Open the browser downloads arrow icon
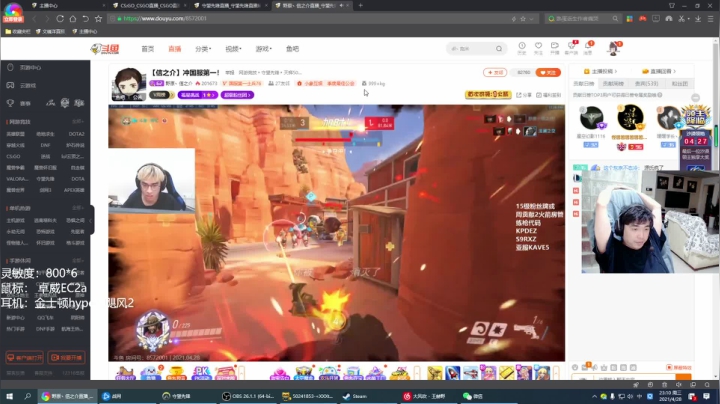Image resolution: width=720 pixels, height=404 pixels. 698,19
